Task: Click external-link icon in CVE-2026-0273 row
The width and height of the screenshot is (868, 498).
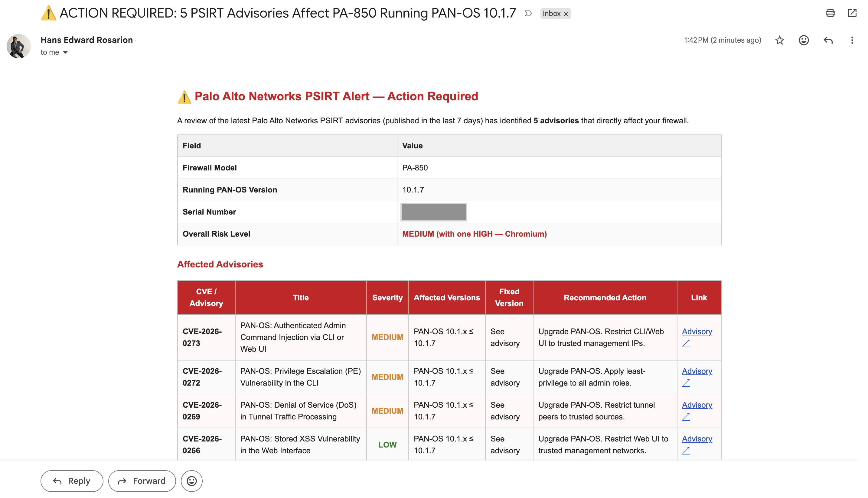Action: point(686,343)
